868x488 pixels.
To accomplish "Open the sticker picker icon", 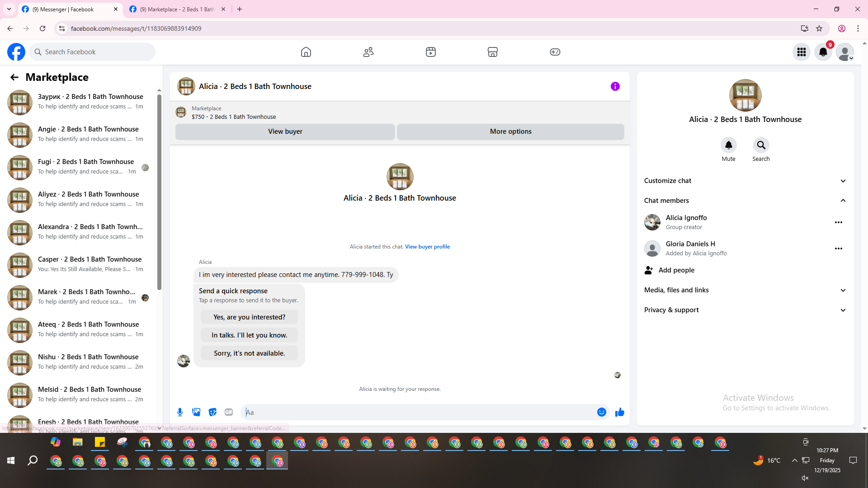I will (x=212, y=412).
